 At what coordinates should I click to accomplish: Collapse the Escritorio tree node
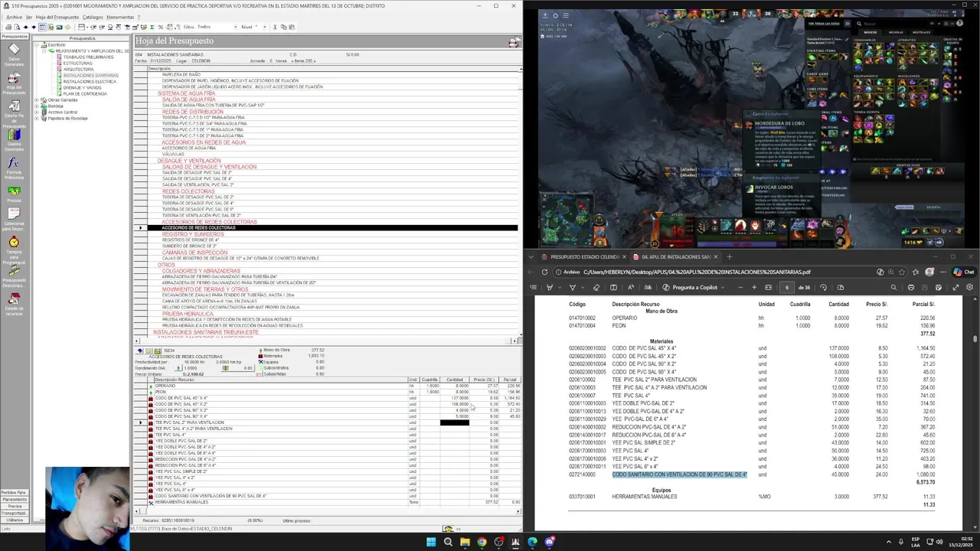pos(37,44)
